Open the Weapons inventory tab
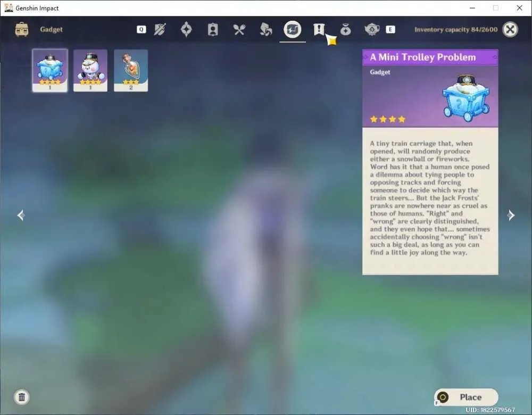The width and height of the screenshot is (532, 415). click(x=160, y=29)
